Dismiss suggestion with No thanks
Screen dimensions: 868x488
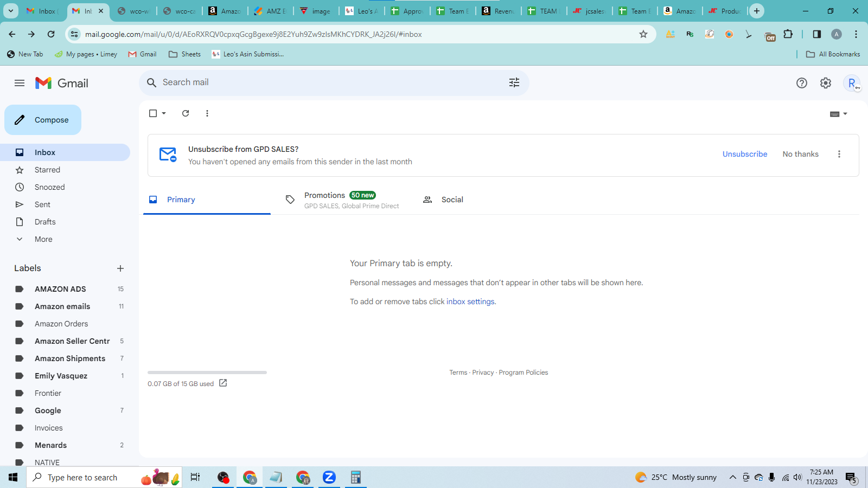[801, 154]
